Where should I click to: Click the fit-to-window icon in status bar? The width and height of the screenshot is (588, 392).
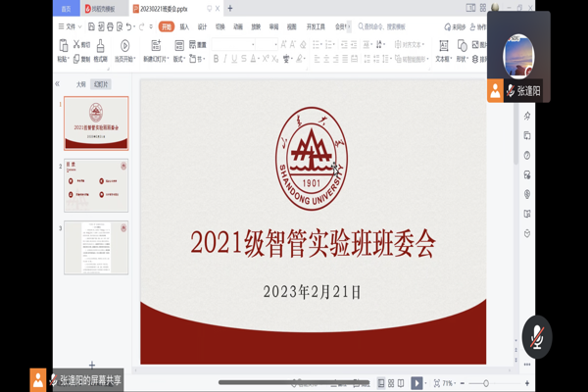[x=437, y=383]
